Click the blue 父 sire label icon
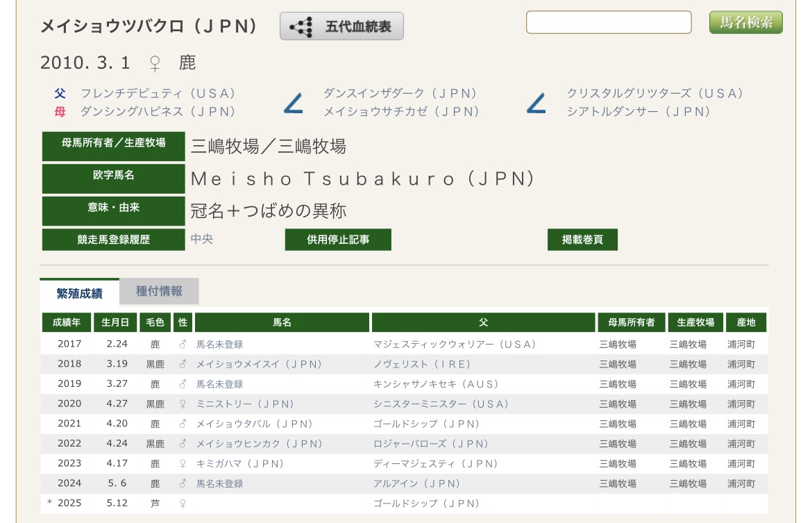This screenshot has height=523, width=812. tap(60, 93)
